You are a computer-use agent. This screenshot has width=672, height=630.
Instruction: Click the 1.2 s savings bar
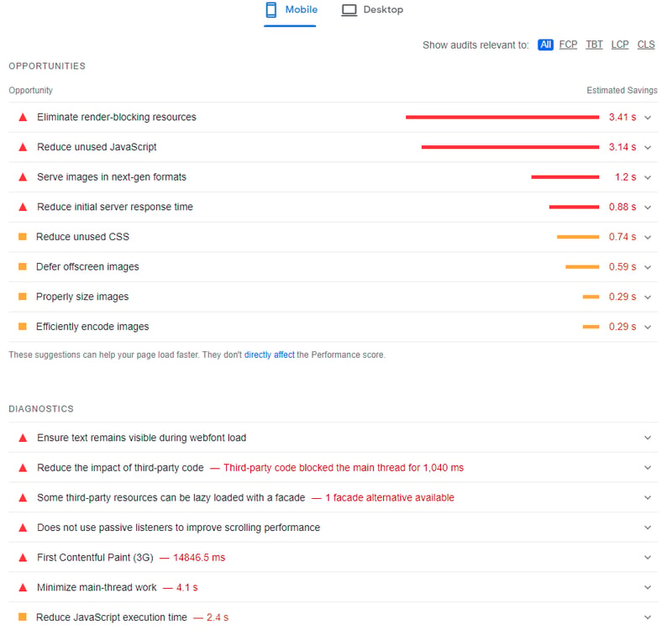pyautogui.click(x=564, y=177)
